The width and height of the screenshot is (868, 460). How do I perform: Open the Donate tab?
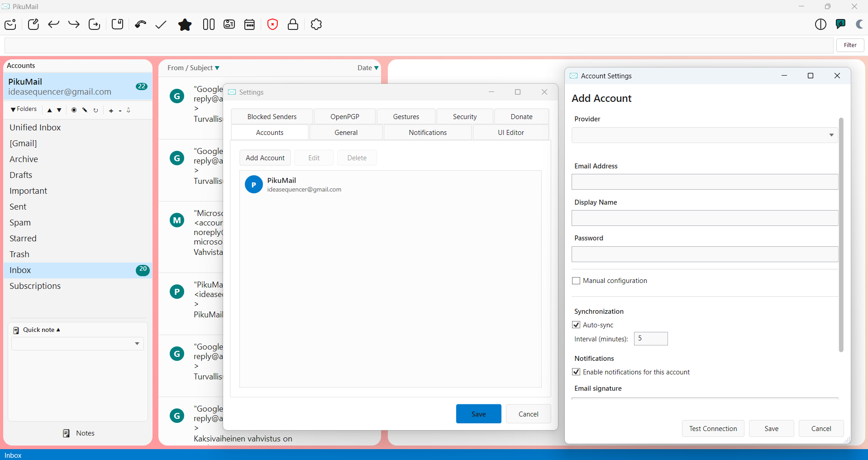tap(521, 116)
